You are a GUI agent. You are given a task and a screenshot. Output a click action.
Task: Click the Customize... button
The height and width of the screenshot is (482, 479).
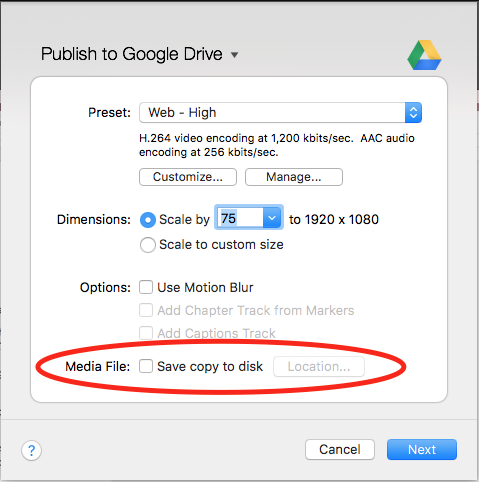point(188,177)
